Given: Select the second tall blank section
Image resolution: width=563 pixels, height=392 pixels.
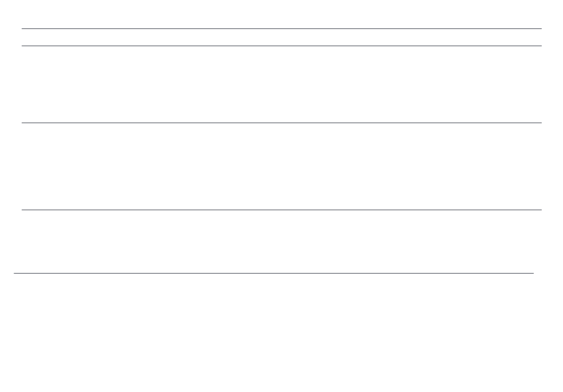Looking at the screenshot, I should [x=281, y=166].
